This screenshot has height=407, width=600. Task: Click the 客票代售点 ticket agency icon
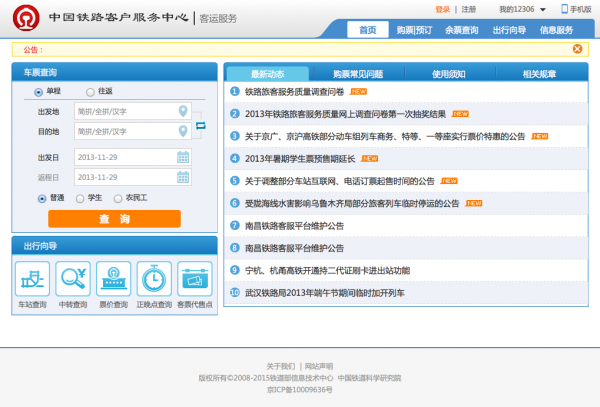(x=194, y=278)
